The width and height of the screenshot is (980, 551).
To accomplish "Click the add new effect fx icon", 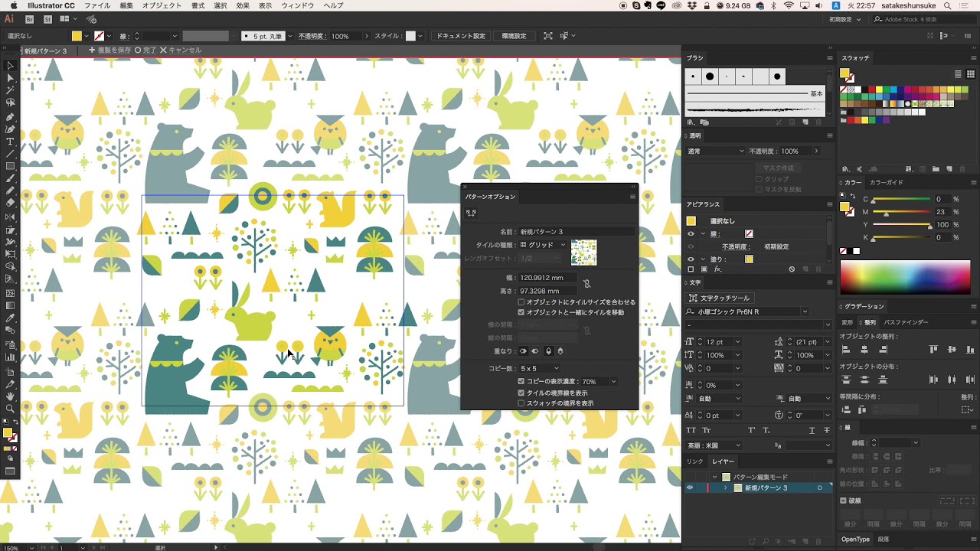I will [717, 269].
